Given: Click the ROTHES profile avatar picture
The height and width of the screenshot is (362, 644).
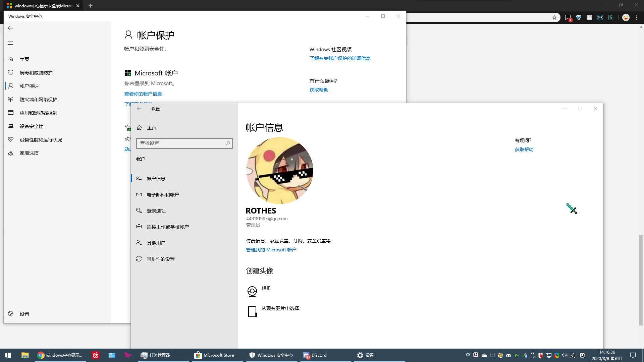Looking at the screenshot, I should click(x=279, y=170).
